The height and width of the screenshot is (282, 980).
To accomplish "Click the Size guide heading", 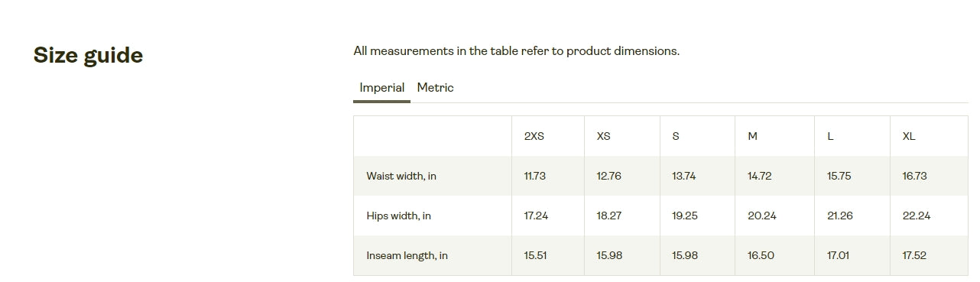I will pyautogui.click(x=89, y=55).
